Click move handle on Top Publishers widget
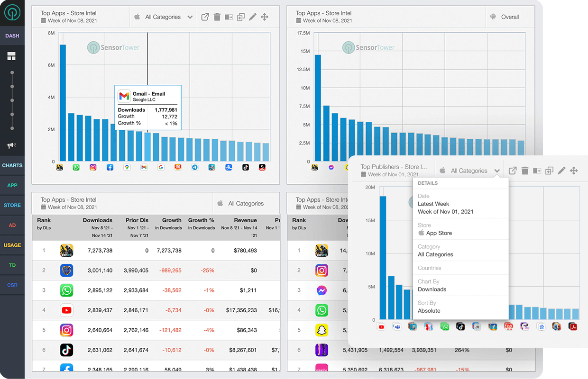 pyautogui.click(x=574, y=171)
